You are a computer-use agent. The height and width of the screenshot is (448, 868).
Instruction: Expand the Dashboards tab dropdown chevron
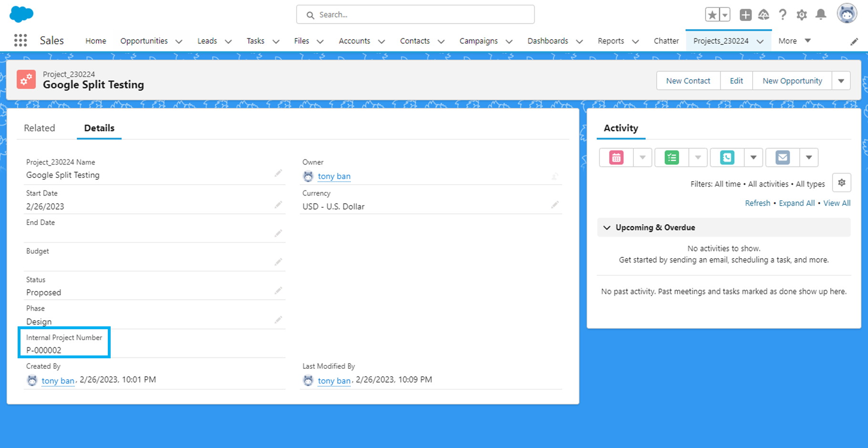tap(579, 42)
